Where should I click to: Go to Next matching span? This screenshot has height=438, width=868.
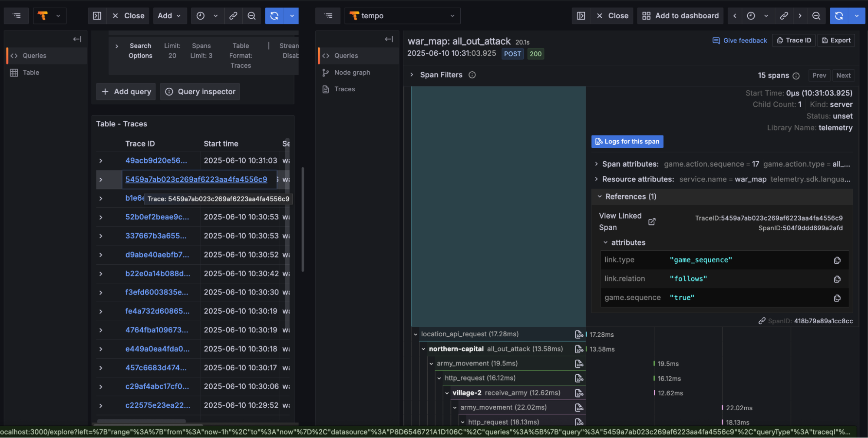point(843,76)
